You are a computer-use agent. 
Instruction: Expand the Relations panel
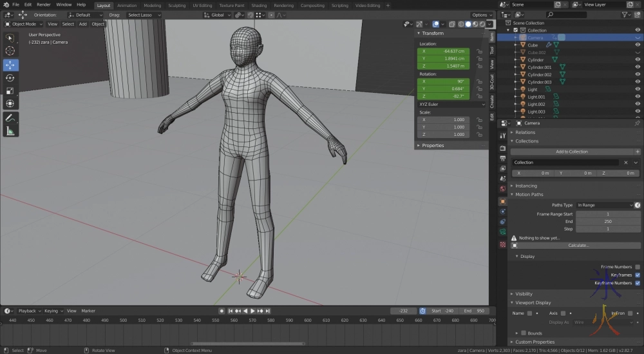click(526, 132)
